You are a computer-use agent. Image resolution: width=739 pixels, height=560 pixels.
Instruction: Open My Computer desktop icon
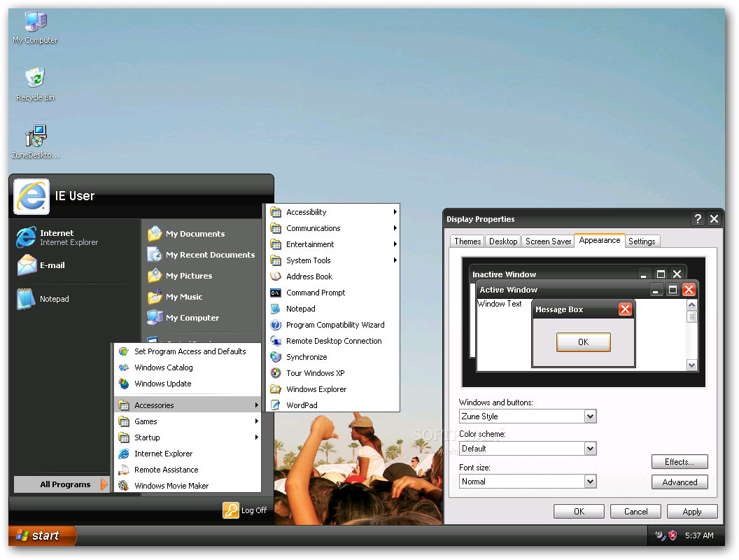pos(36,27)
